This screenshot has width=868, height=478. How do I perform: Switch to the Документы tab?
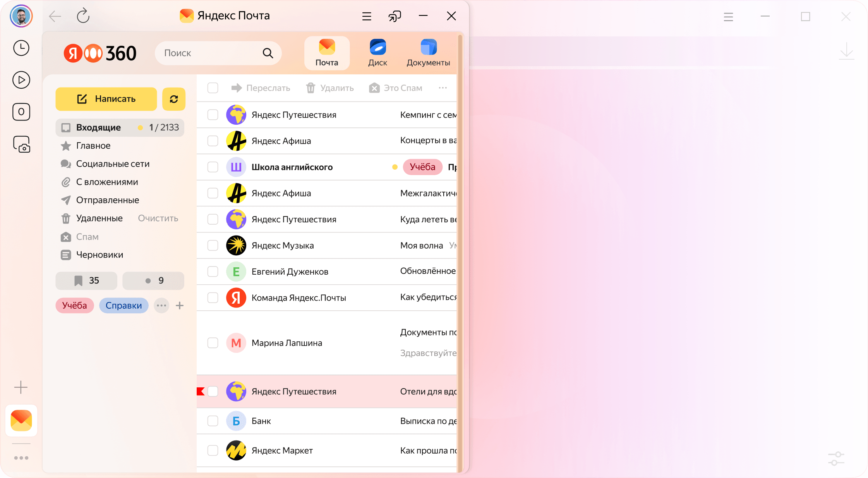(428, 53)
